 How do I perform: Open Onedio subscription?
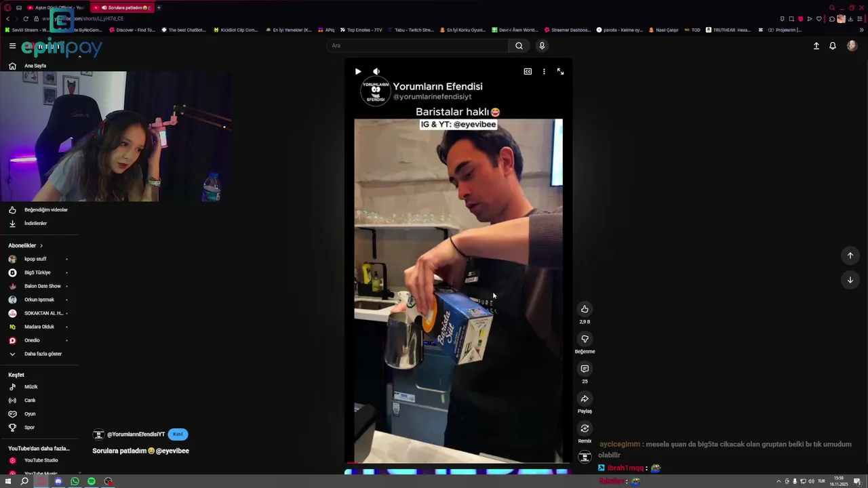click(39, 340)
